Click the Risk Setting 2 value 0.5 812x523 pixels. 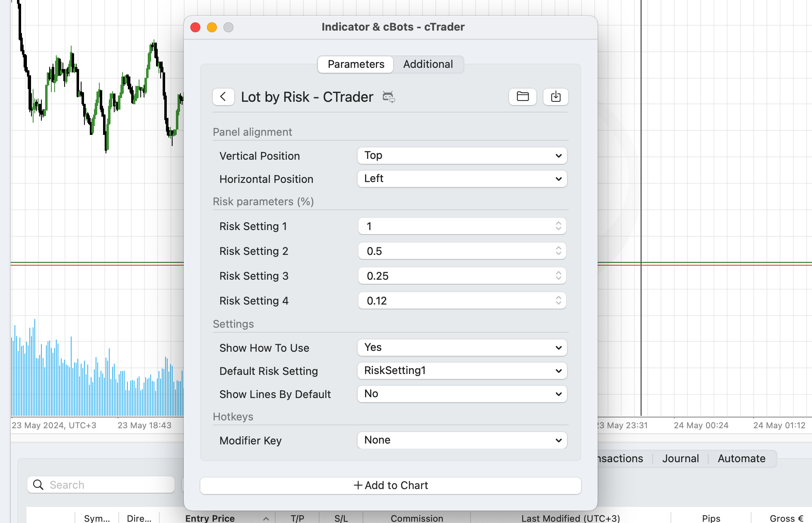pos(374,251)
